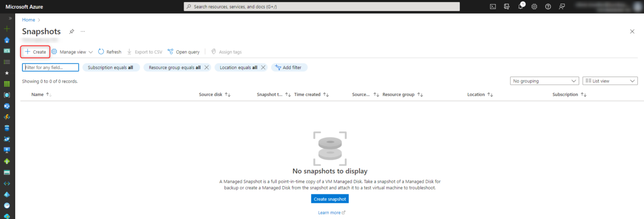644x219 pixels.
Task: Open Function App lightning icon in sidebar
Action: pos(7,117)
